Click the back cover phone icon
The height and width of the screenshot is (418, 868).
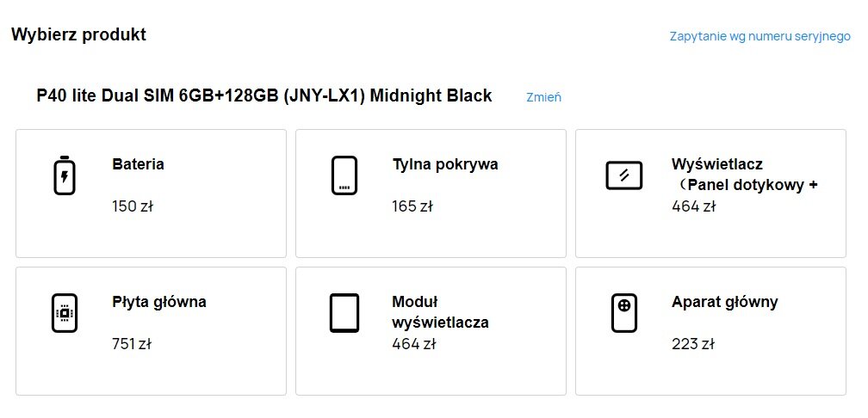(x=344, y=175)
